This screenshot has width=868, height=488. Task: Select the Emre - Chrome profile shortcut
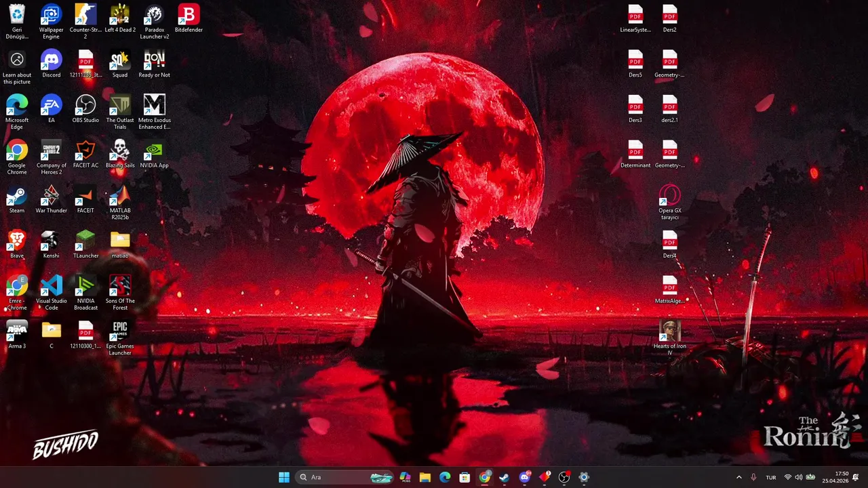[17, 293]
